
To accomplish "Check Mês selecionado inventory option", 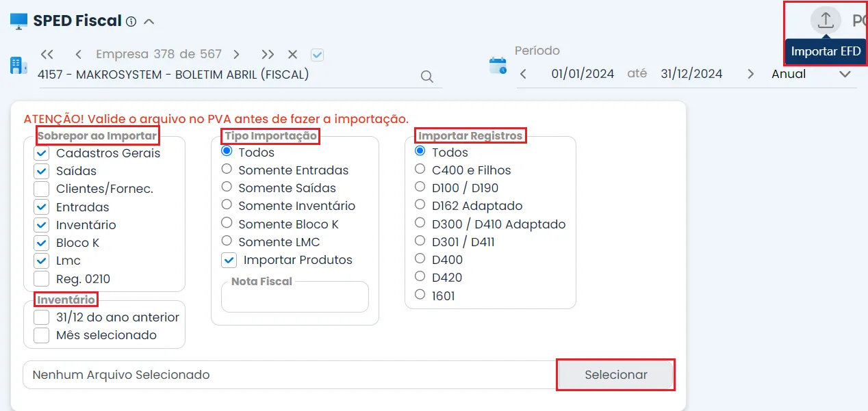I will pos(42,335).
